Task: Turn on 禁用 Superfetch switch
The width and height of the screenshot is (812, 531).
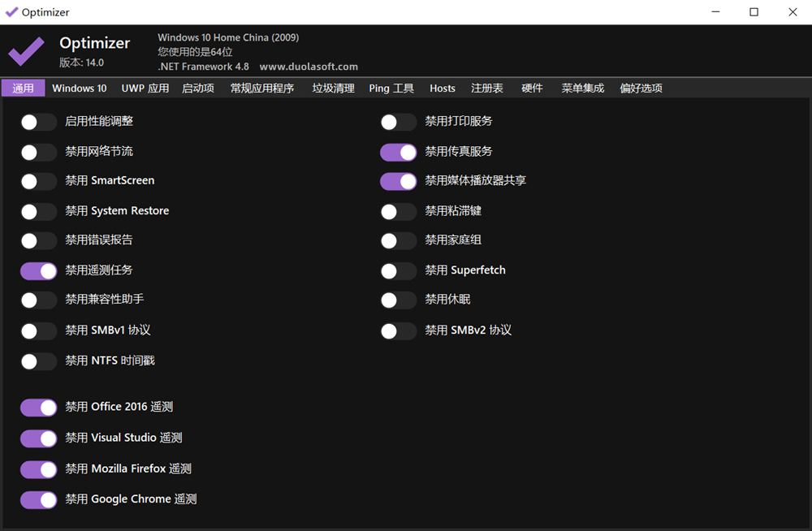Action: [x=398, y=271]
